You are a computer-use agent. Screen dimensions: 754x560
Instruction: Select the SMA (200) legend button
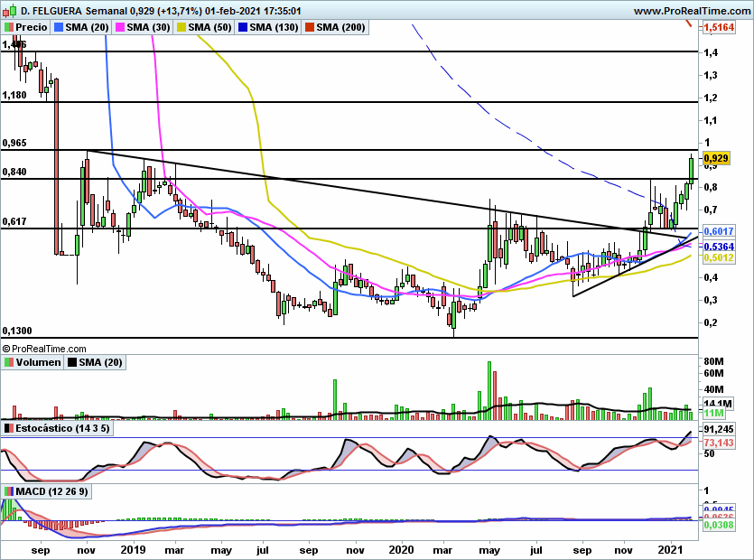coord(335,27)
